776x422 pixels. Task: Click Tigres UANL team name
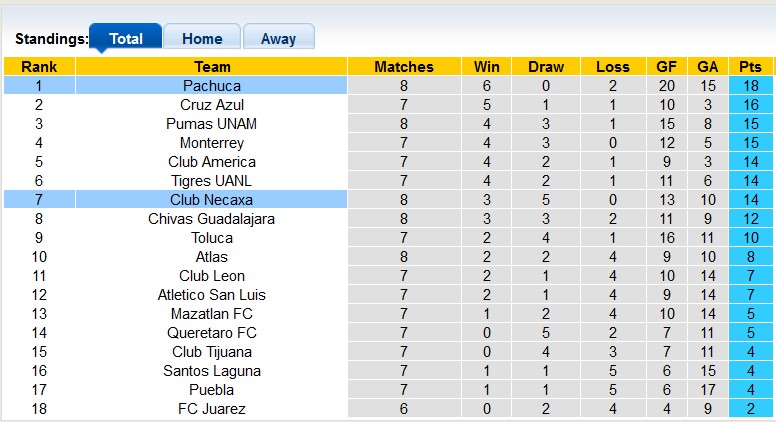tap(212, 181)
